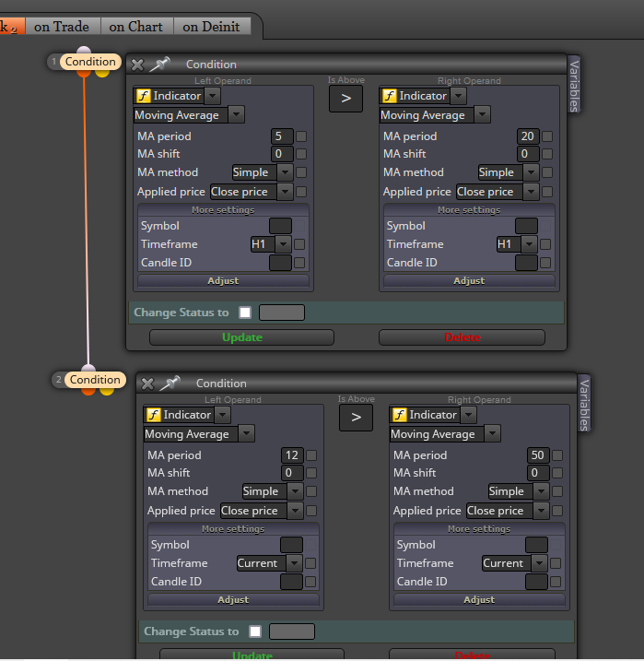Pin the first Condition panel
Viewport: 644px width, 661px height.
pos(160,65)
